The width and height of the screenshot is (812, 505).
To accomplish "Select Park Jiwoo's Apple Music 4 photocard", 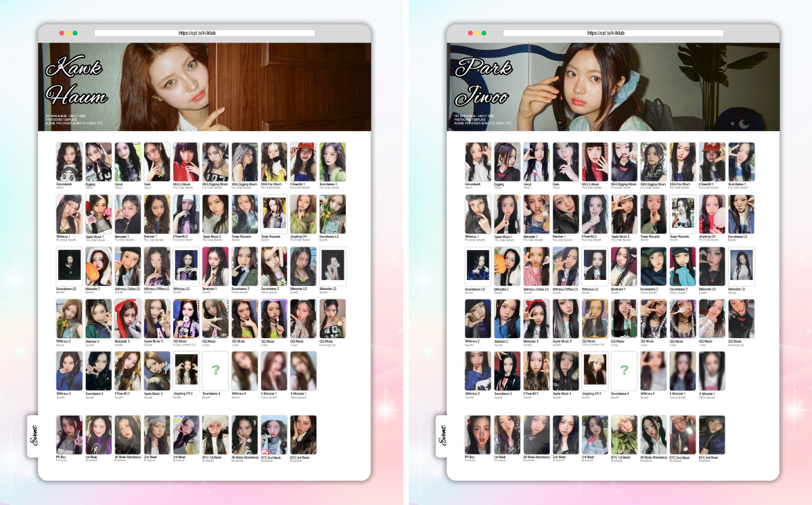I will click(x=566, y=371).
